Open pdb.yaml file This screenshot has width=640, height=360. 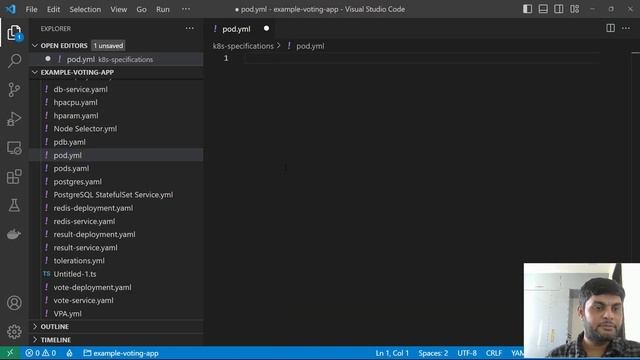click(x=69, y=142)
